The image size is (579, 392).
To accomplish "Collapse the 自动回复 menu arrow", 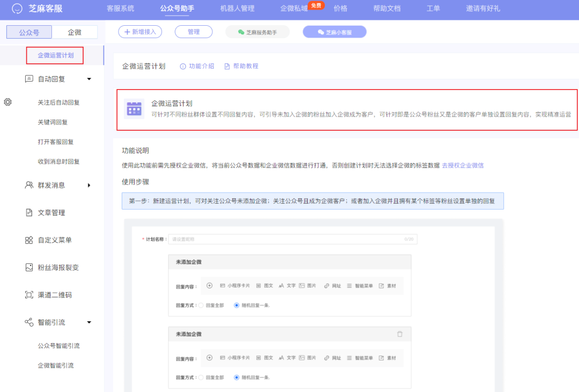I will point(89,79).
